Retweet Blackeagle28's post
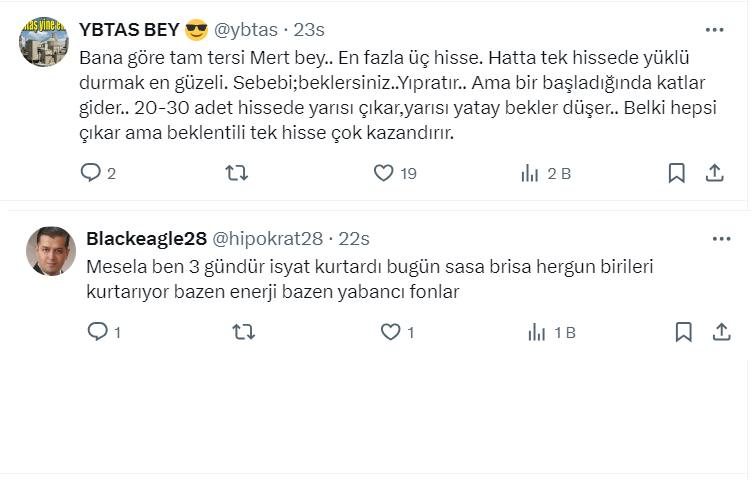 [x=243, y=332]
